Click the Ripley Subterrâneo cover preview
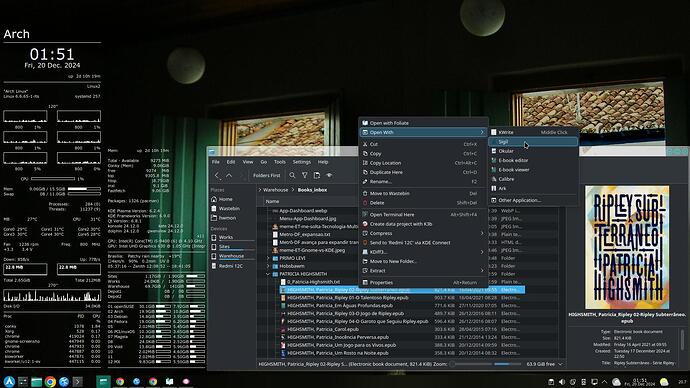Viewport: 690px width, 388px height. coord(627,247)
